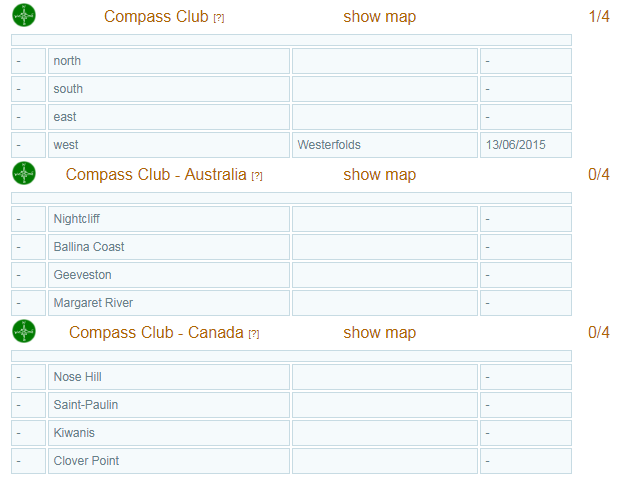Image resolution: width=617 pixels, height=477 pixels.
Task: Show map for Compass Club - Canada
Action: coord(379,332)
